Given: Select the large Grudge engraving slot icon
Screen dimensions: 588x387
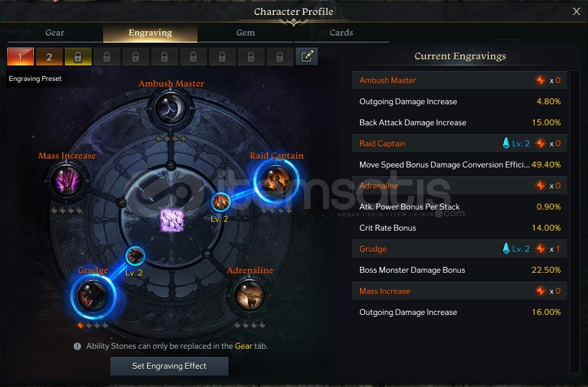Looking at the screenshot, I should (x=93, y=296).
